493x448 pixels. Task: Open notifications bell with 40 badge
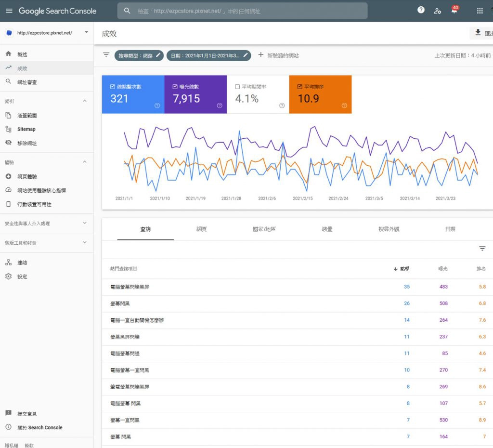454,11
